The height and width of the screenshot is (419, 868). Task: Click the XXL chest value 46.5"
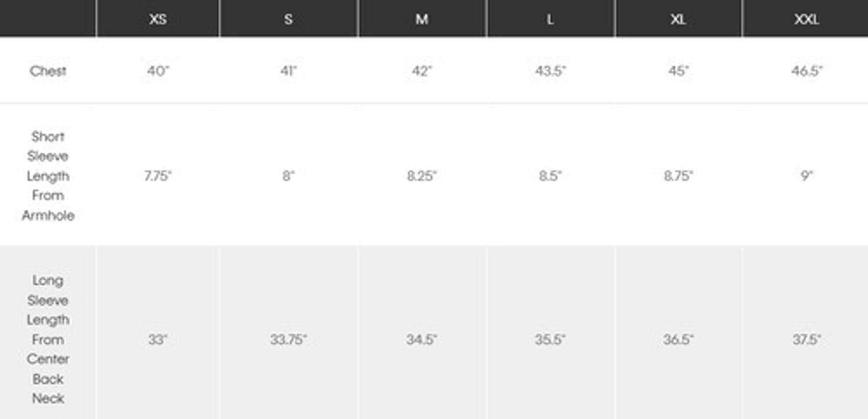[x=806, y=71]
